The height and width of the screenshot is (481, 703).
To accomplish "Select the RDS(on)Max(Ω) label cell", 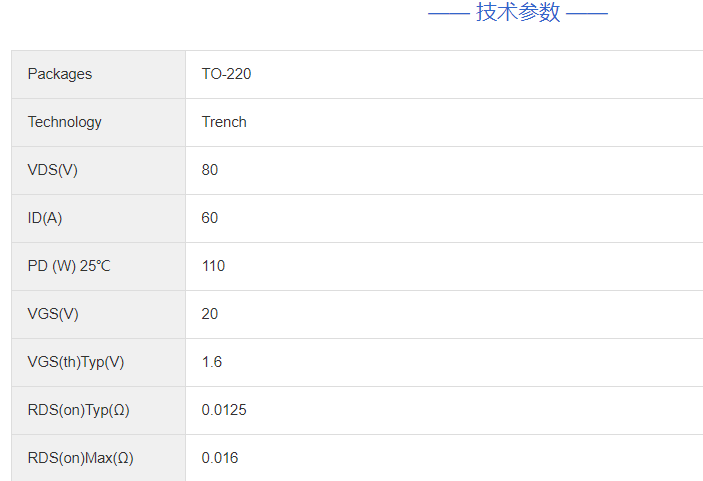I will pos(80,458).
